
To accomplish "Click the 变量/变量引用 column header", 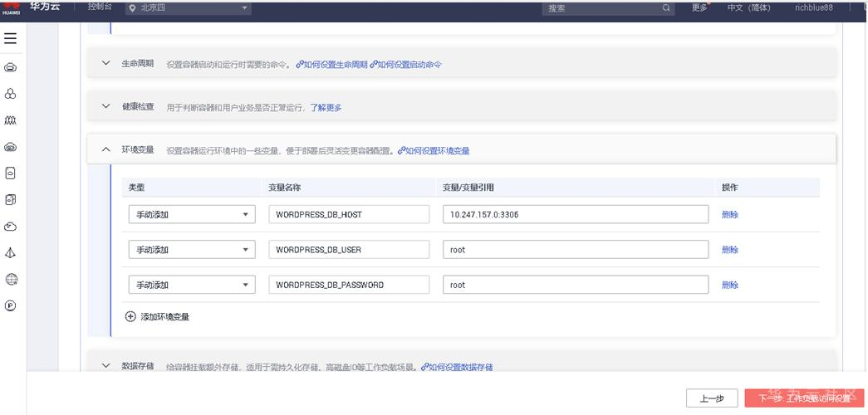I will tap(468, 188).
